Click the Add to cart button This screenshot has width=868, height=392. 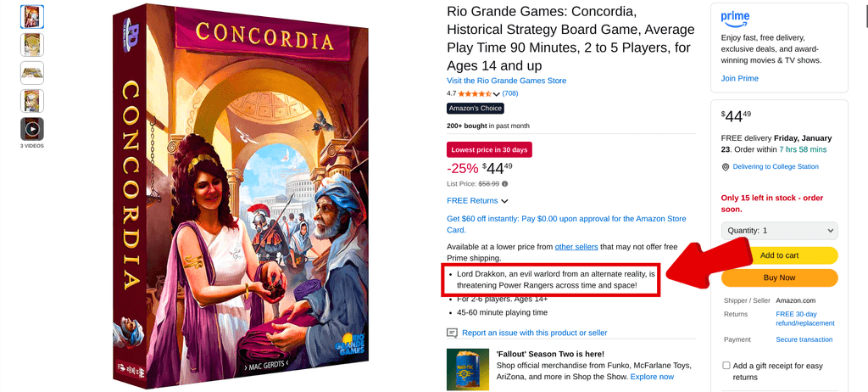coord(780,255)
